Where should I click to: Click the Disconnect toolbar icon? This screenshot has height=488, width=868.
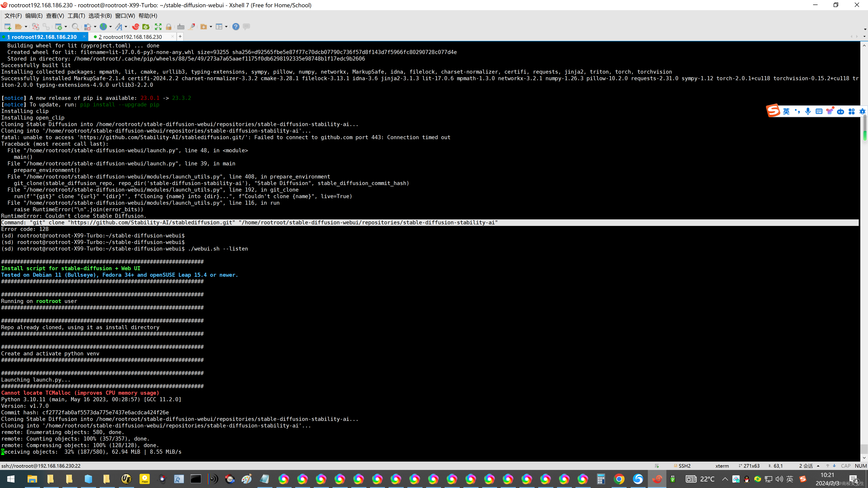[36, 27]
